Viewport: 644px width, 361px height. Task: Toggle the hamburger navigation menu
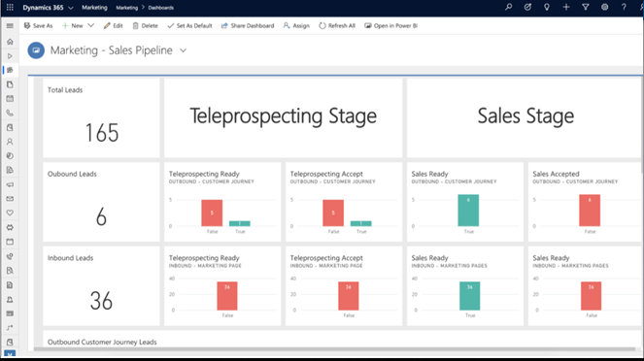pos(10,26)
